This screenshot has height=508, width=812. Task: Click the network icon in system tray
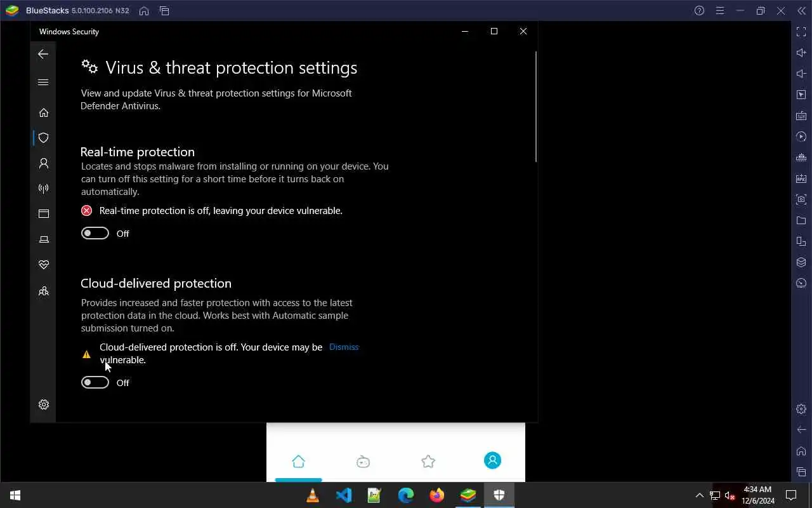[715, 495]
